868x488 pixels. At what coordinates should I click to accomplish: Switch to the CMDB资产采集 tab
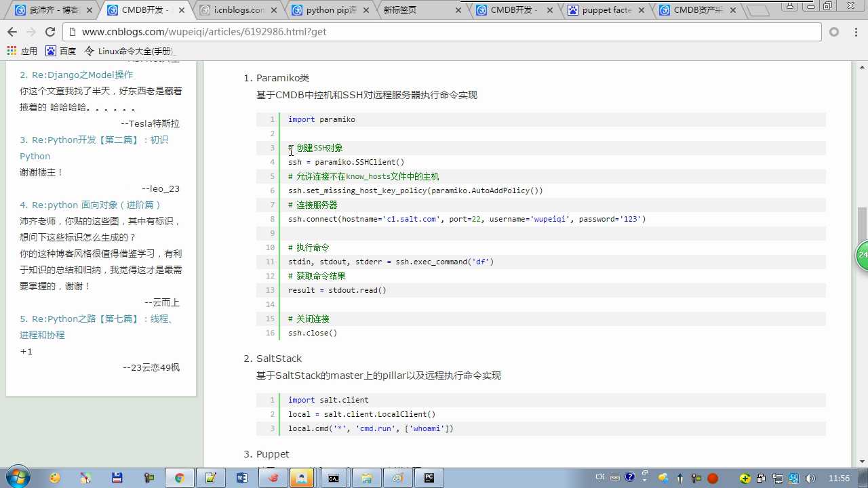(x=697, y=10)
